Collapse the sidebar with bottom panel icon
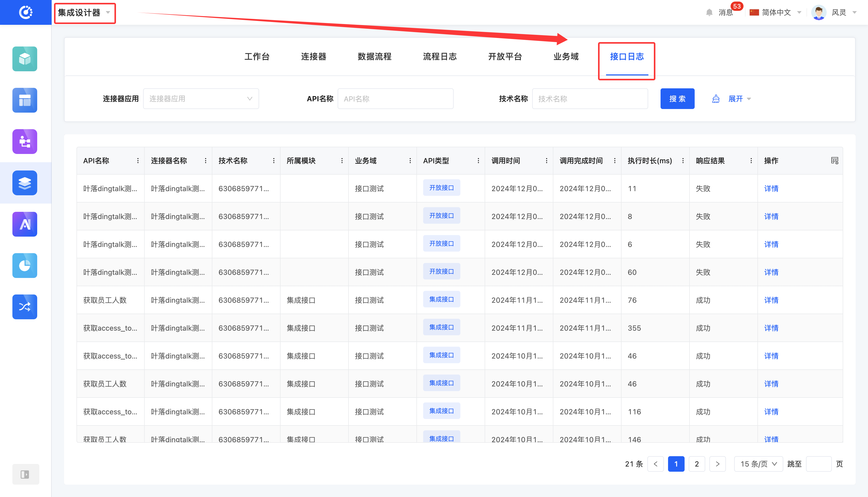This screenshot has width=868, height=497. click(25, 474)
